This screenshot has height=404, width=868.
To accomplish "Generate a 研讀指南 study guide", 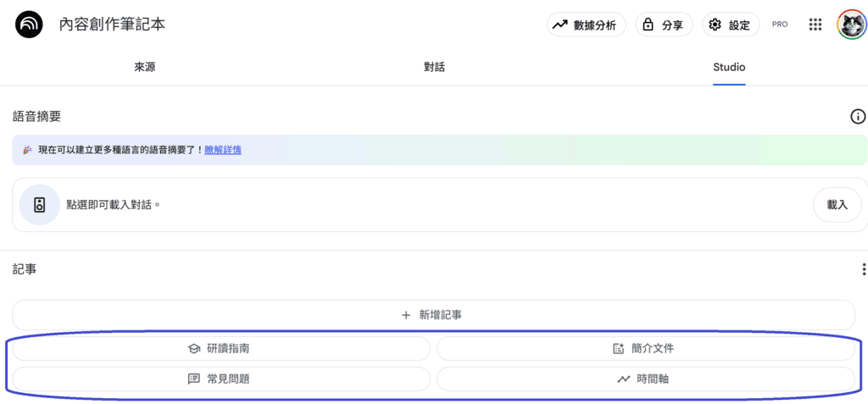I will click(220, 348).
